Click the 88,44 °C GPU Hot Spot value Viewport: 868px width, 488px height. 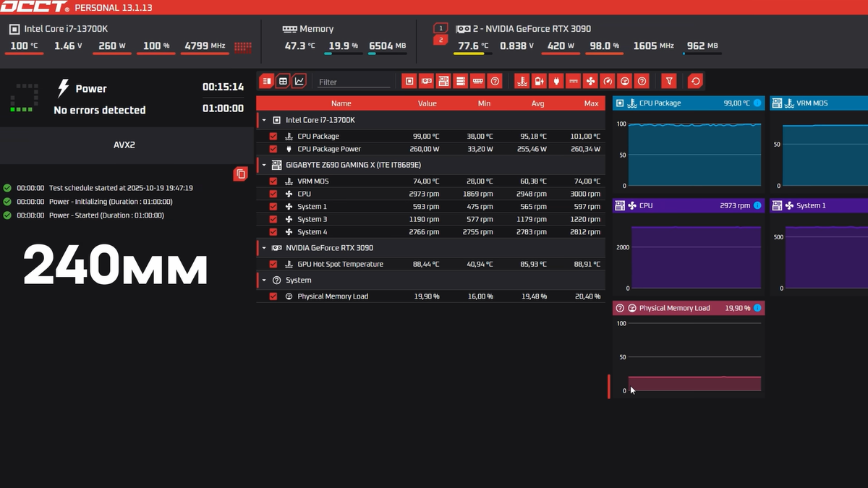[x=427, y=265]
